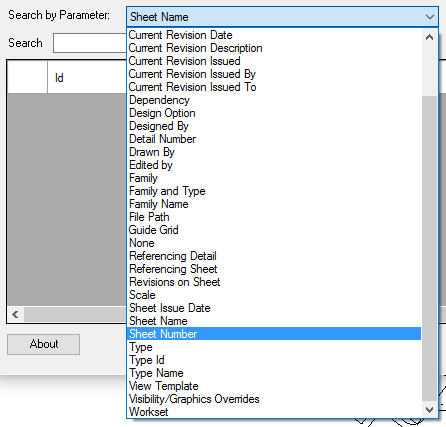Select File Path parameter

tap(274, 217)
